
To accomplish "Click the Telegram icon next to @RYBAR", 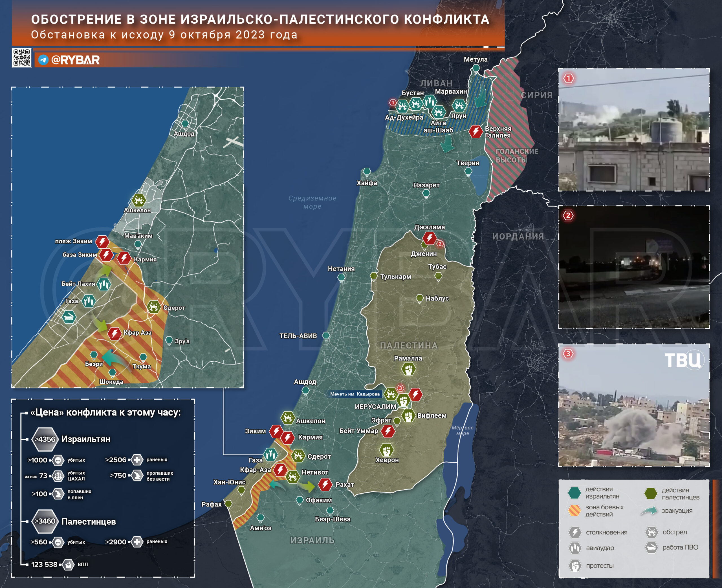I will coord(43,60).
